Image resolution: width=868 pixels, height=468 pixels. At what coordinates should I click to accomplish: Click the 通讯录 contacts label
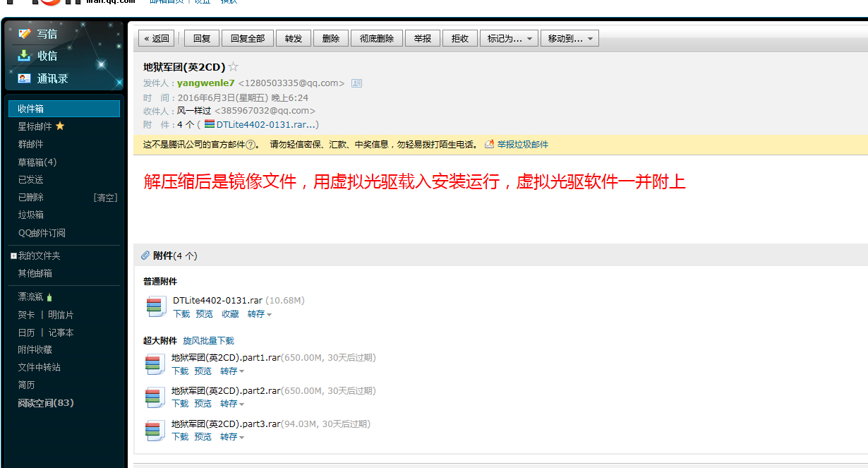[x=52, y=79]
